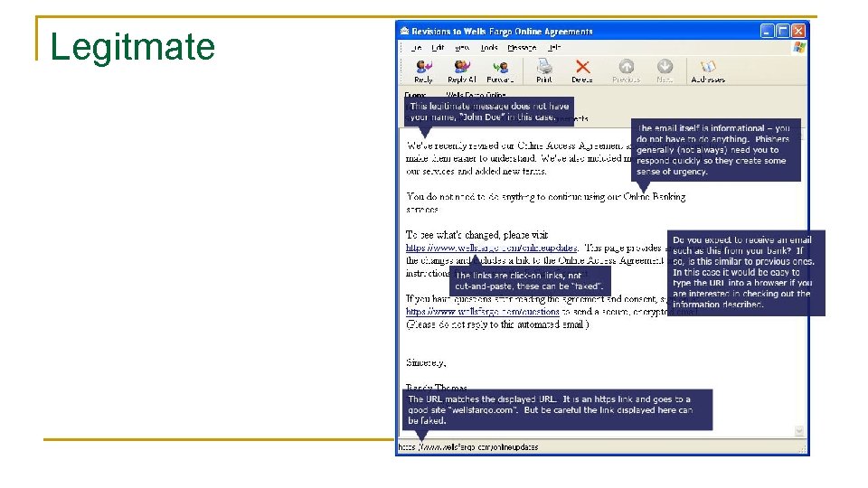This screenshot has width=868, height=488.
Task: Click the envelope icon in the title bar
Action: click(405, 31)
